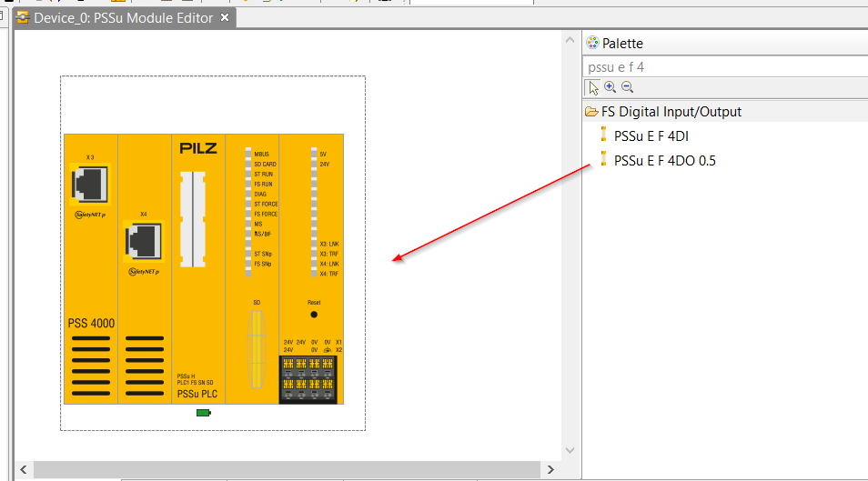
Task: Click the SD card slot on module
Action: click(x=257, y=349)
